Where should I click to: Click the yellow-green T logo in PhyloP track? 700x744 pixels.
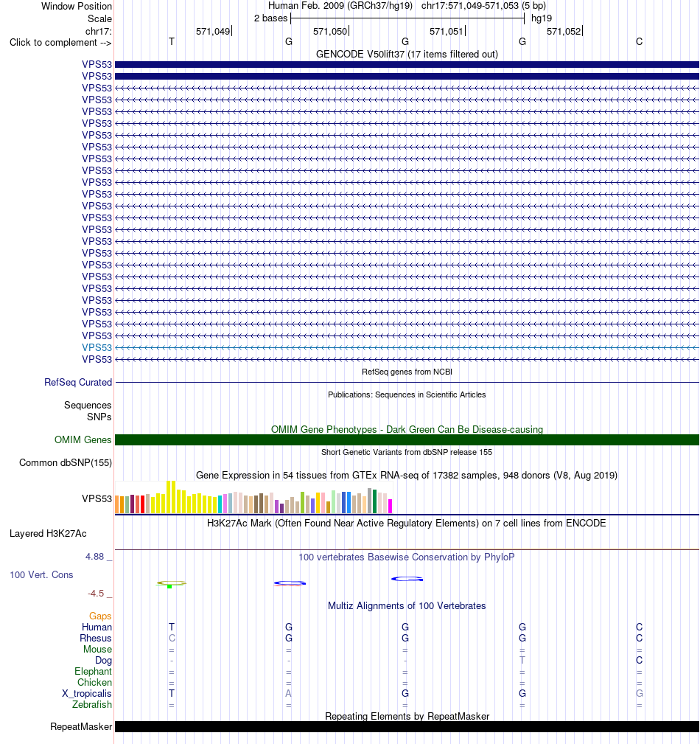pyautogui.click(x=171, y=583)
